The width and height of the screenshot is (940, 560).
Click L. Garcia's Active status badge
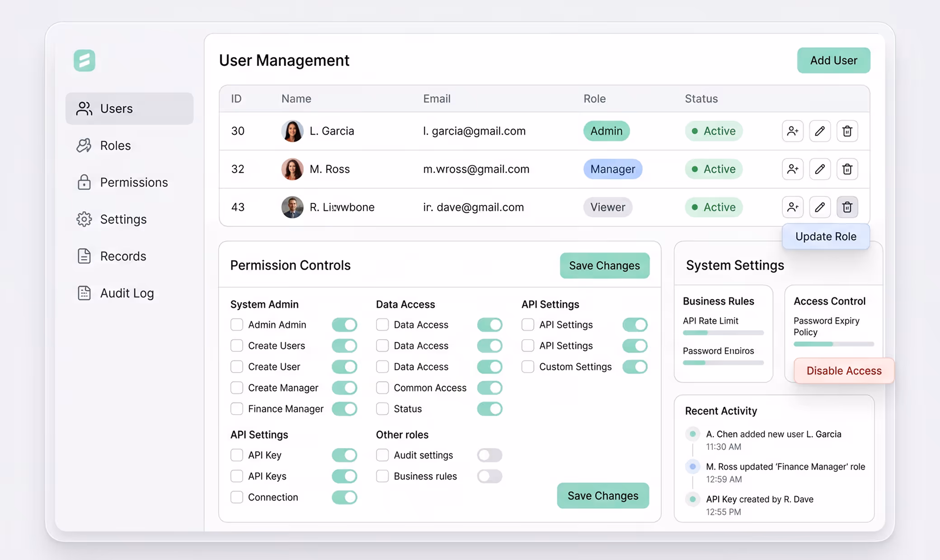click(x=714, y=131)
